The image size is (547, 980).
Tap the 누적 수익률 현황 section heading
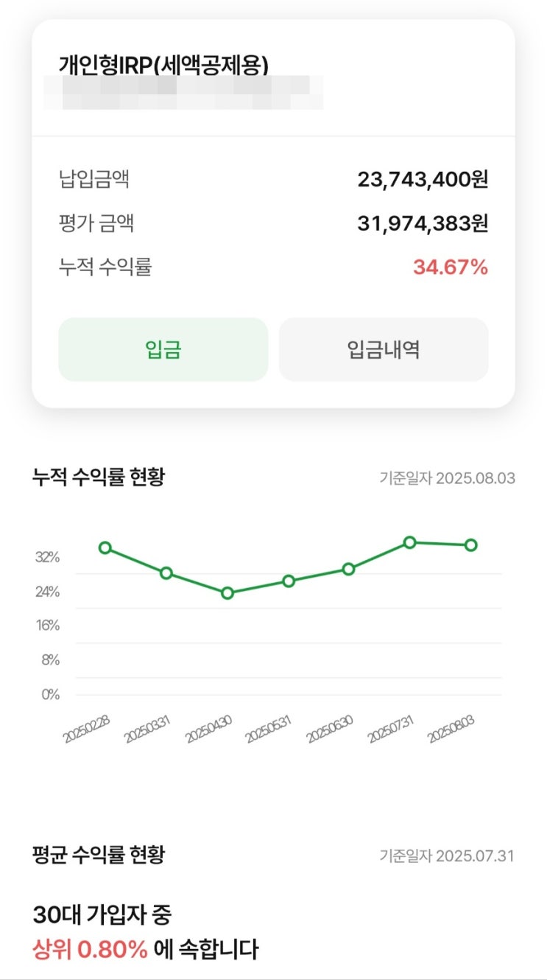(99, 477)
